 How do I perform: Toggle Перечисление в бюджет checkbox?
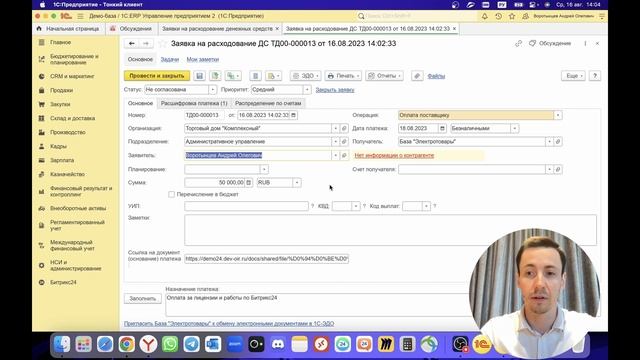(x=171, y=194)
